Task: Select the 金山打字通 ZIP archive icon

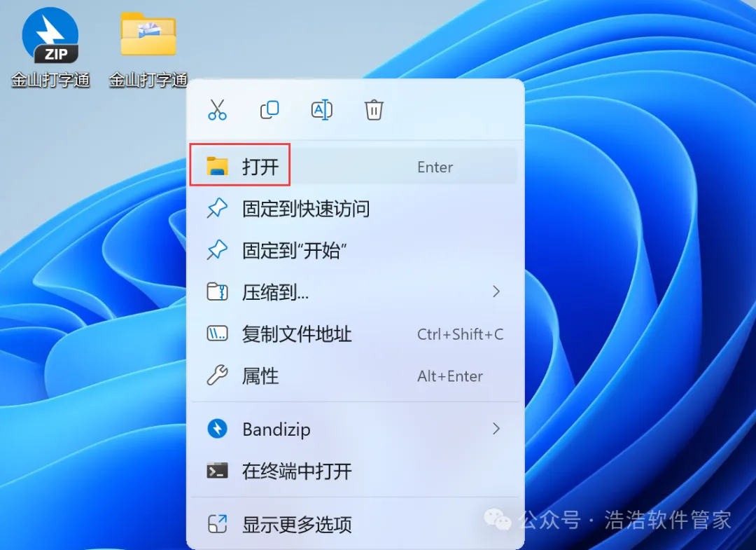Action: 50,47
